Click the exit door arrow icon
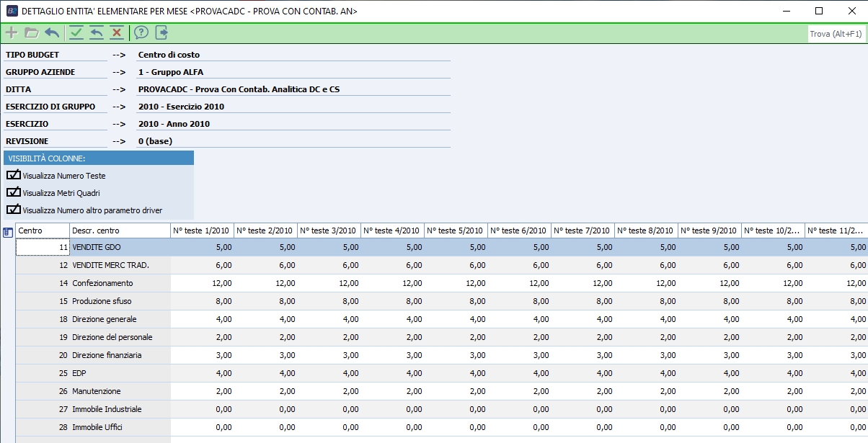868x443 pixels. (161, 32)
